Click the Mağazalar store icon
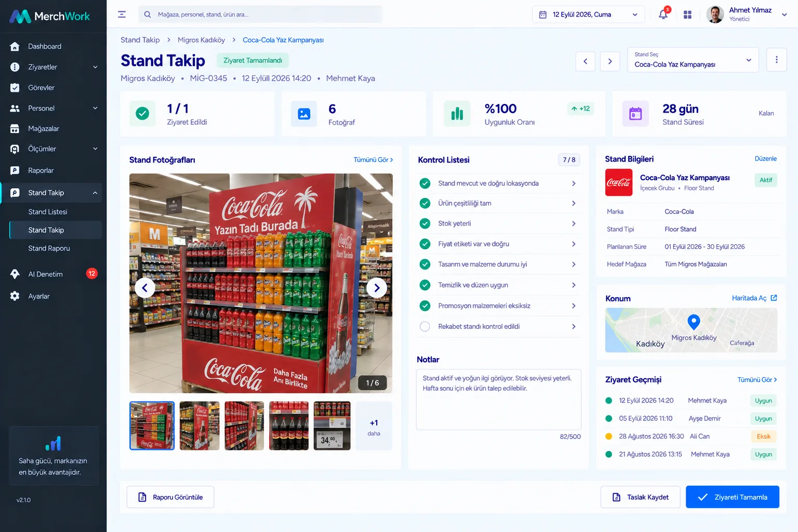This screenshot has width=798, height=532. click(x=15, y=129)
